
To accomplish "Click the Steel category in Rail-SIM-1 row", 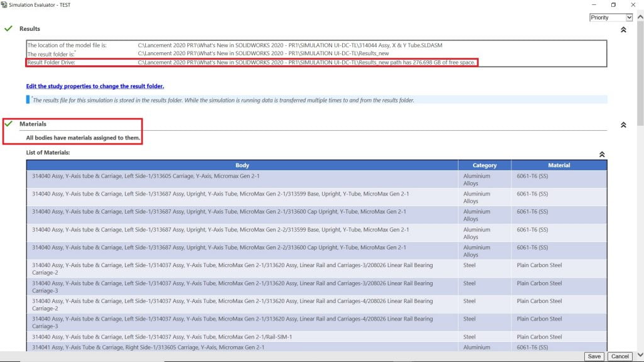I will [469, 337].
